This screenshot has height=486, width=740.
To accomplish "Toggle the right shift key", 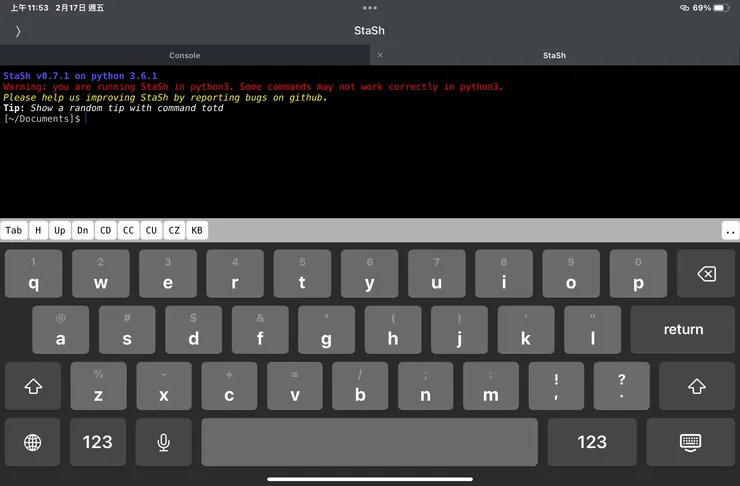I will click(x=697, y=386).
